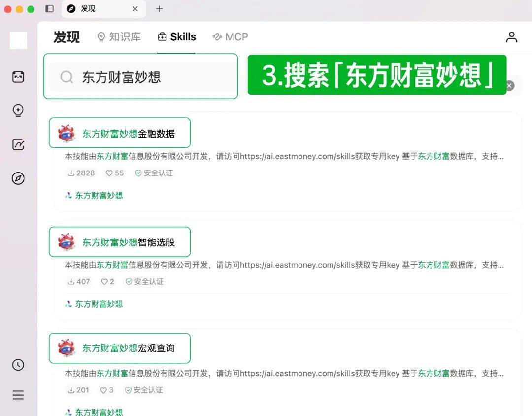532x416 pixels.
Task: Click the white avatar square in sidebar
Action: coord(18,40)
